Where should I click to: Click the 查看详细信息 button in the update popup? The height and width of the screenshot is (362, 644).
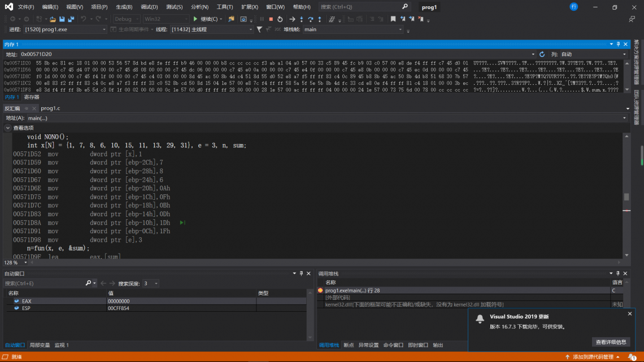click(x=611, y=342)
